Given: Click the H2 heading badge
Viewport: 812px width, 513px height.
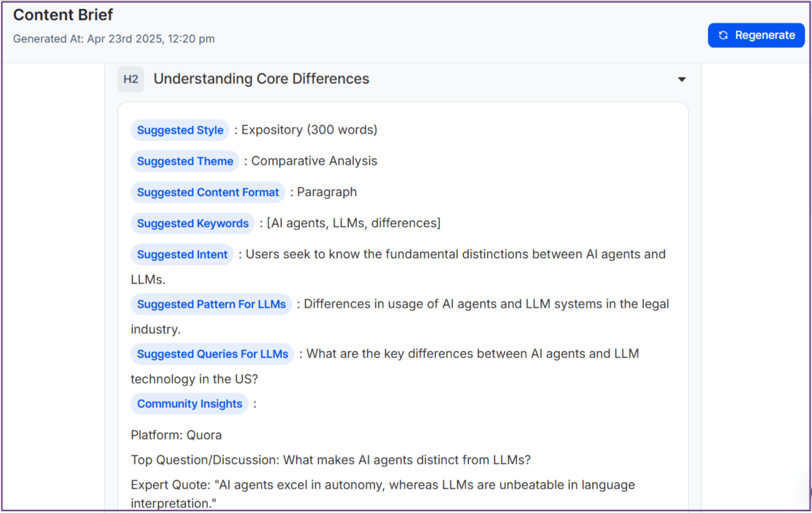Looking at the screenshot, I should [131, 80].
